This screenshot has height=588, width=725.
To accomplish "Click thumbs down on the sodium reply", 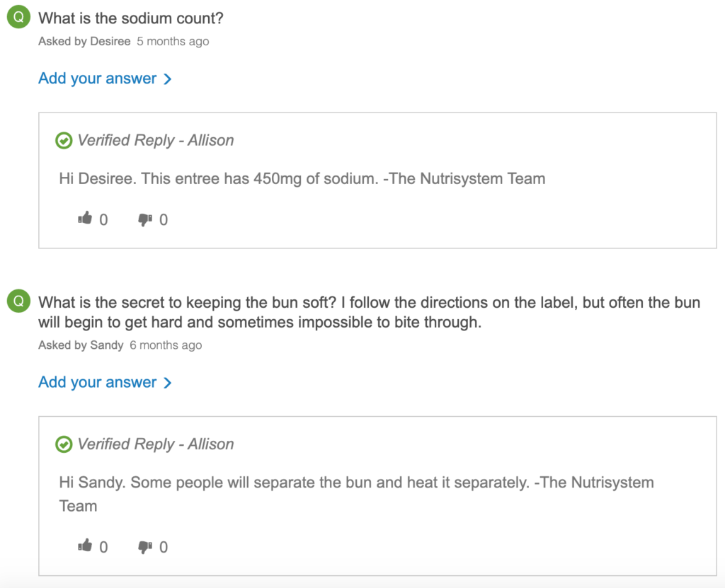I will point(145,219).
